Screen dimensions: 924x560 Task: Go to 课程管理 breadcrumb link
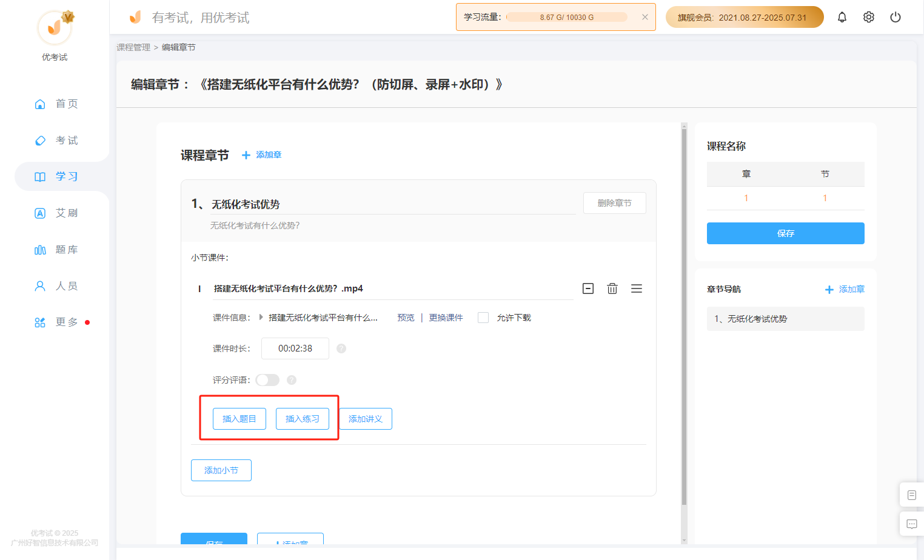pyautogui.click(x=133, y=47)
